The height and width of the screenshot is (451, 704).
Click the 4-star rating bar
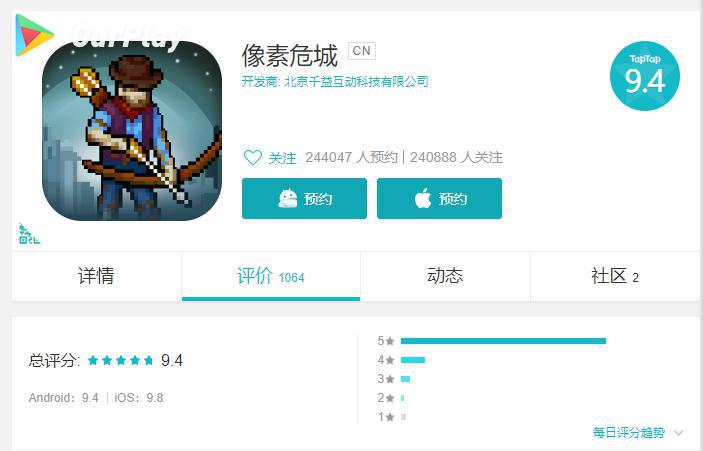pyautogui.click(x=413, y=360)
